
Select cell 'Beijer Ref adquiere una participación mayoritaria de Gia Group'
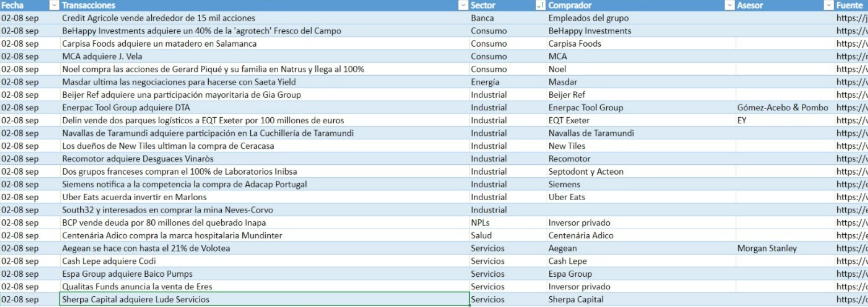tap(264, 95)
